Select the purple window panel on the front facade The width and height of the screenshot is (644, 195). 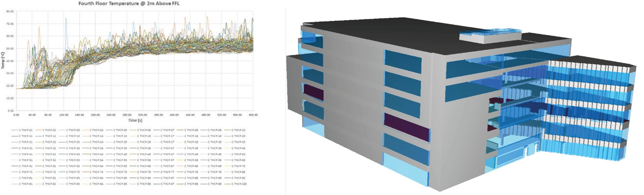pos(407,126)
